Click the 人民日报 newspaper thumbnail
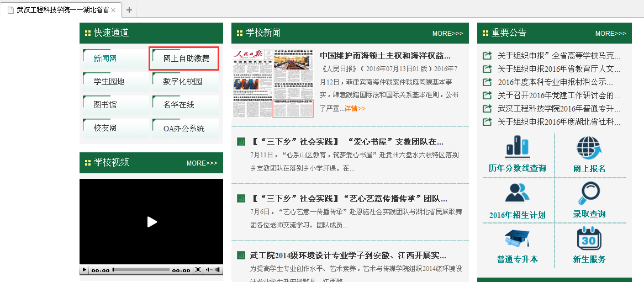The width and height of the screenshot is (644, 282). click(x=272, y=83)
